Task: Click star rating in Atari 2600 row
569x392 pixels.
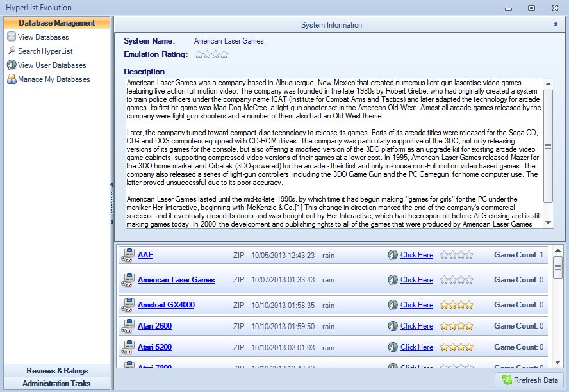Action: pyautogui.click(x=457, y=326)
